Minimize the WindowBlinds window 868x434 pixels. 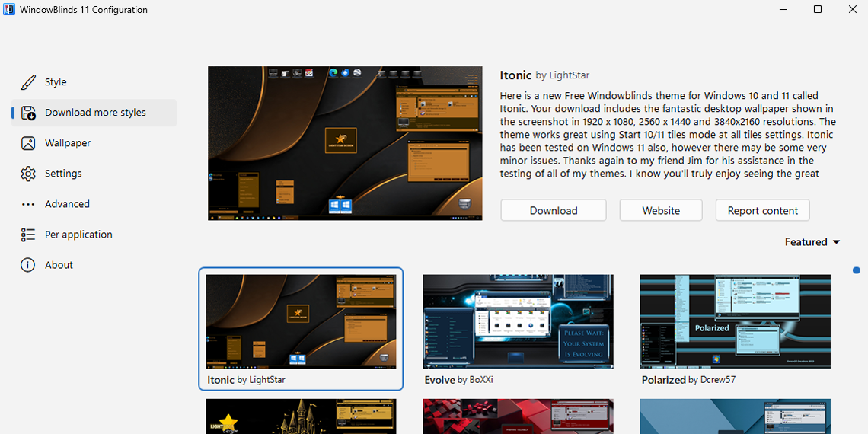[783, 9]
